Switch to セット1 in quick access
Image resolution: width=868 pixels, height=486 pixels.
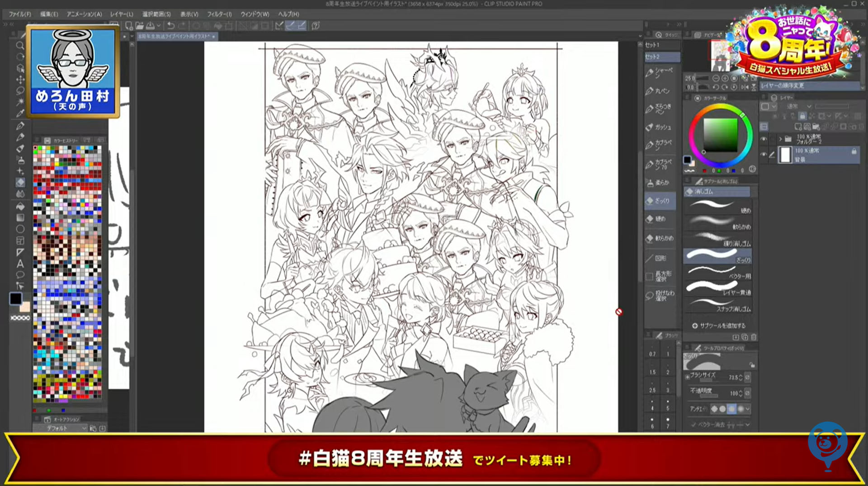coord(662,45)
